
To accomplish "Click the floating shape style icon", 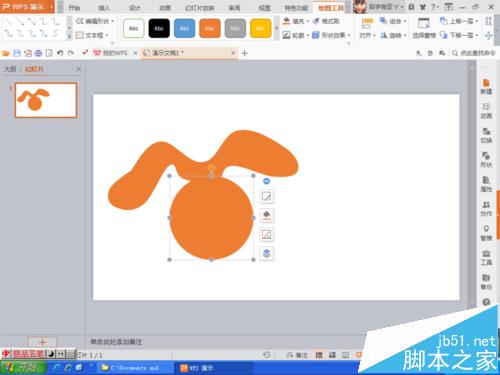I will click(267, 235).
